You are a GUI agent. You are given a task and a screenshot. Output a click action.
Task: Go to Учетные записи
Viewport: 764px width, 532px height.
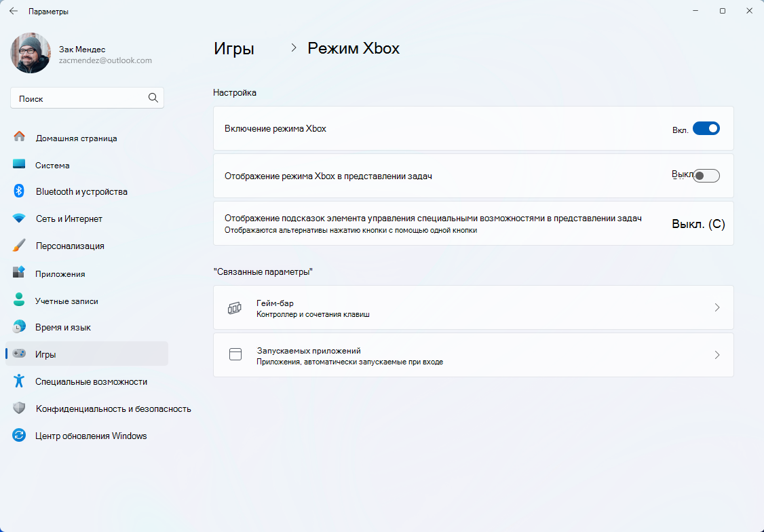(87, 301)
